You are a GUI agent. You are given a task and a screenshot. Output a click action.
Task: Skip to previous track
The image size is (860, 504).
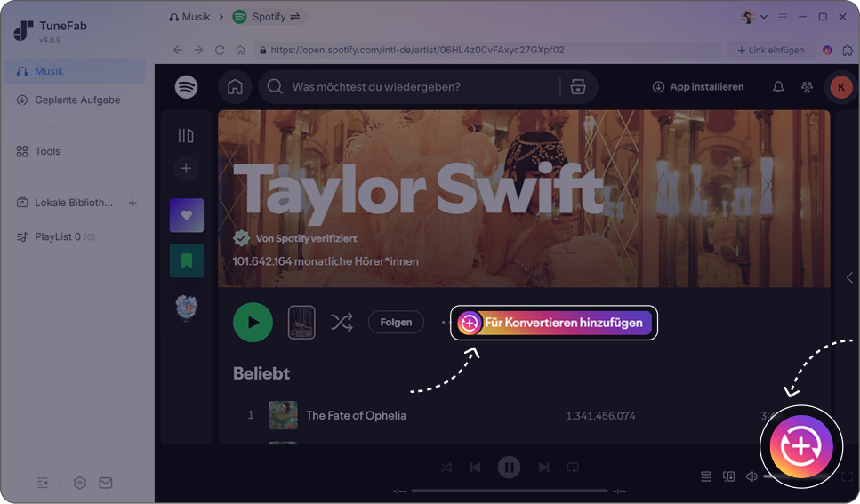click(x=476, y=468)
